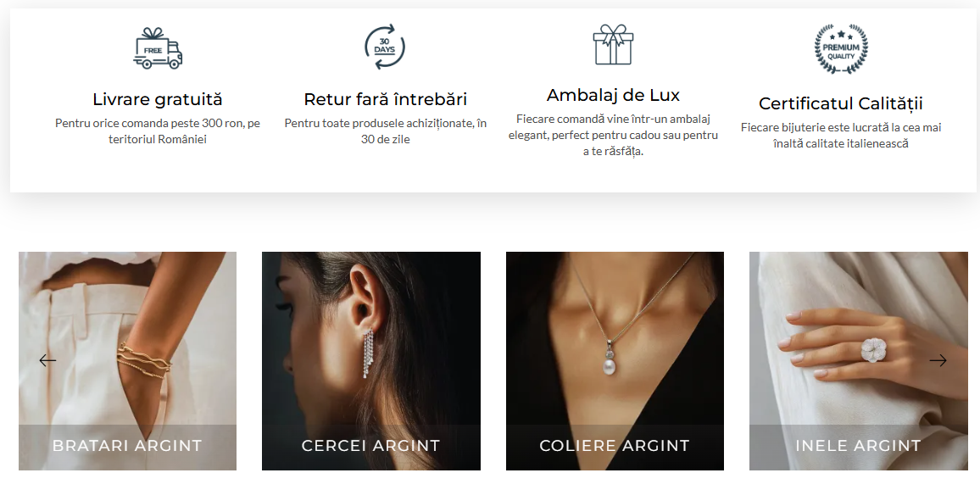This screenshot has width=980, height=484.
Task: Click the free delivery truck icon
Action: [x=158, y=48]
